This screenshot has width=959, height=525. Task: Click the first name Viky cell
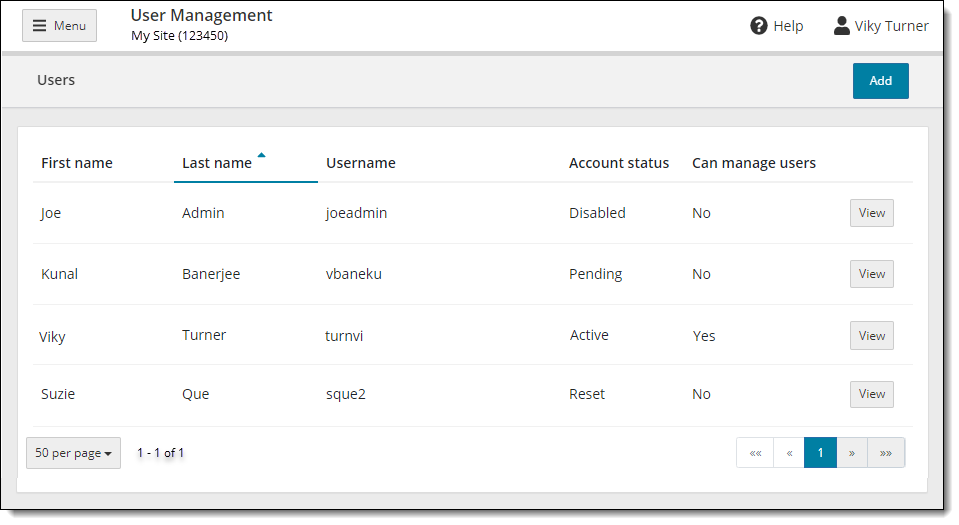(52, 337)
